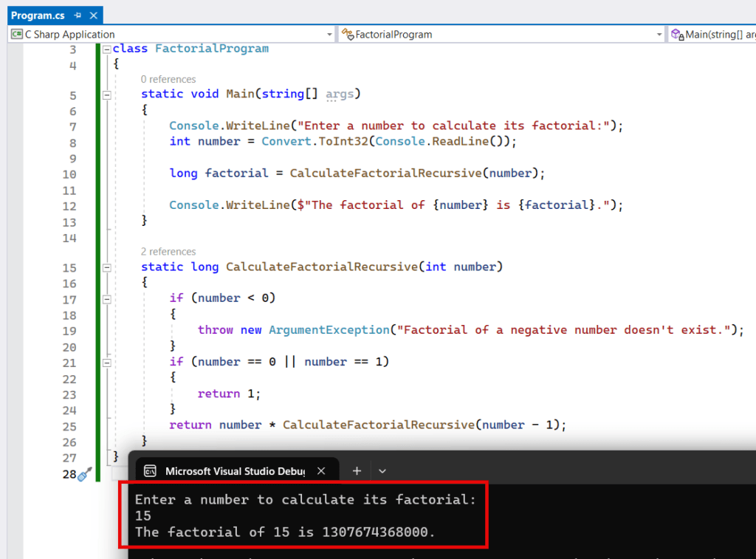756x559 pixels.
Task: Click the C# project icon before C Sharp Application
Action: 16,34
